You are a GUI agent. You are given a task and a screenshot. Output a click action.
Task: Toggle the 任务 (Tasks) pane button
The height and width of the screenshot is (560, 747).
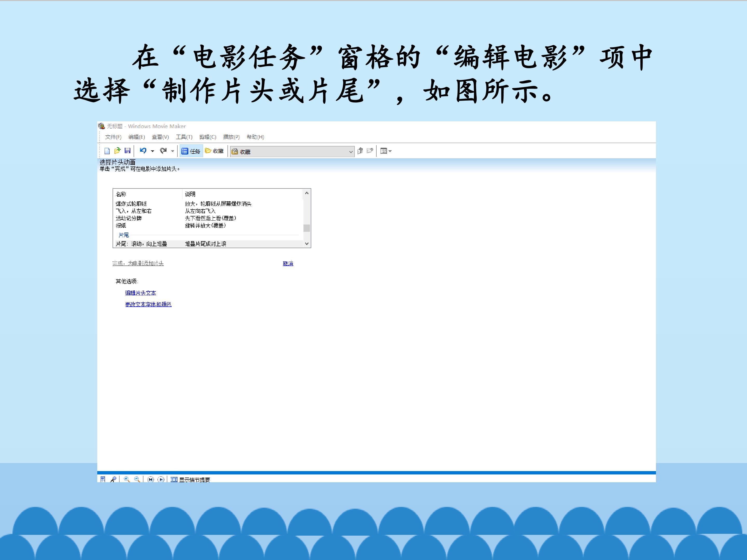pos(191,151)
